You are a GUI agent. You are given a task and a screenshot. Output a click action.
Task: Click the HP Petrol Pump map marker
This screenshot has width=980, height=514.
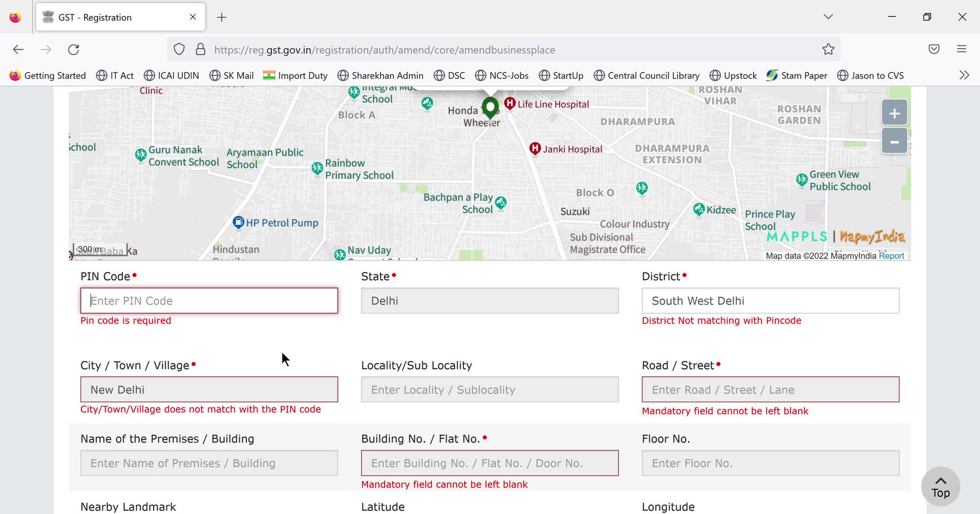[238, 222]
